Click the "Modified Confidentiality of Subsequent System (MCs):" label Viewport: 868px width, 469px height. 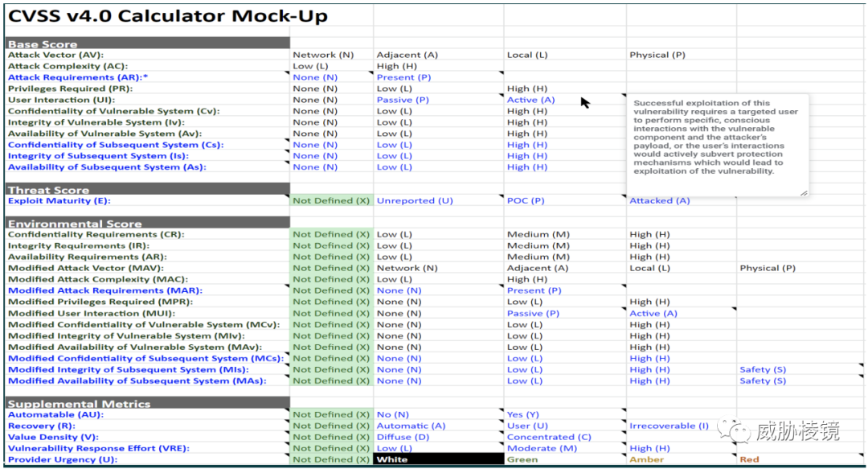click(x=146, y=358)
